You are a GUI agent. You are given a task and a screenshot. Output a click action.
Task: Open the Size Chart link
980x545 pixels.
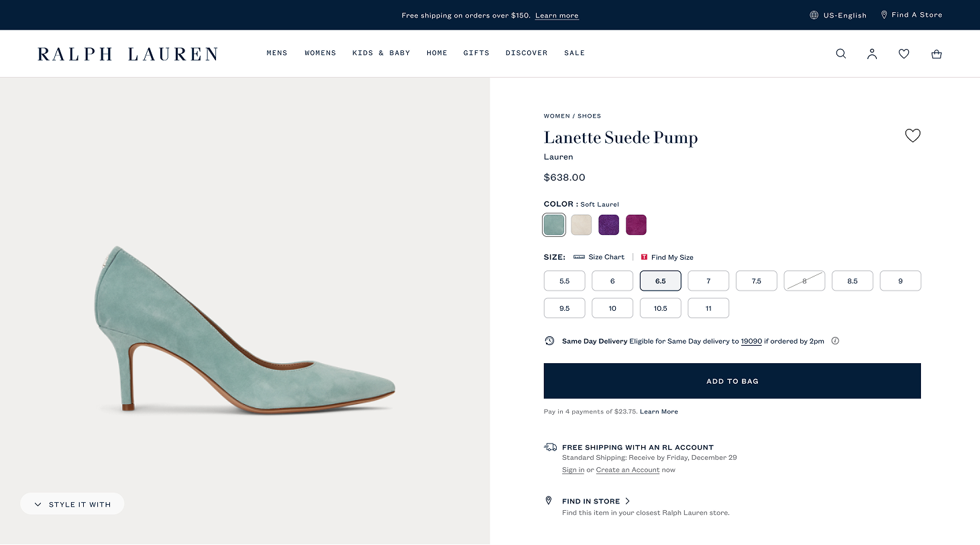(606, 257)
